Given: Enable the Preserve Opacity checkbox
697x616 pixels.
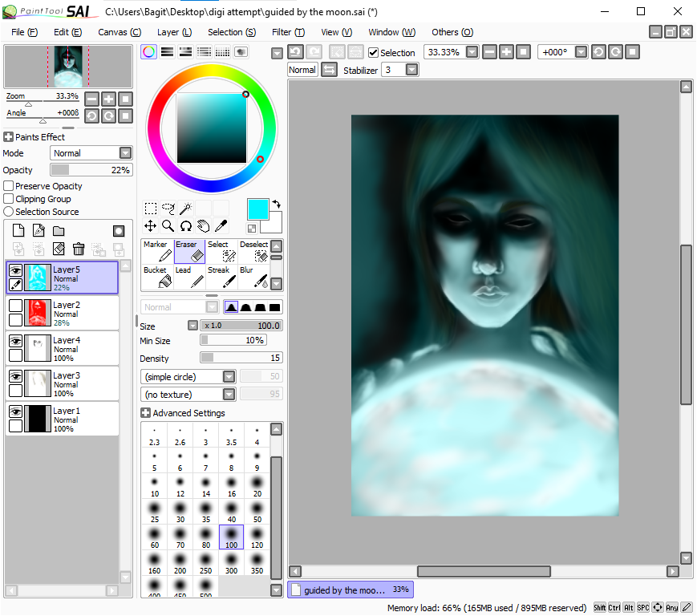Looking at the screenshot, I should coord(9,186).
